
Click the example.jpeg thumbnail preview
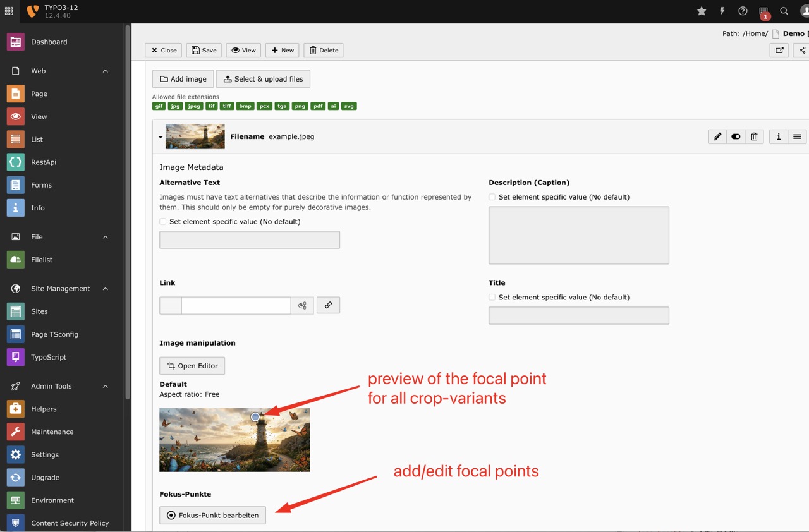pyautogui.click(x=195, y=136)
